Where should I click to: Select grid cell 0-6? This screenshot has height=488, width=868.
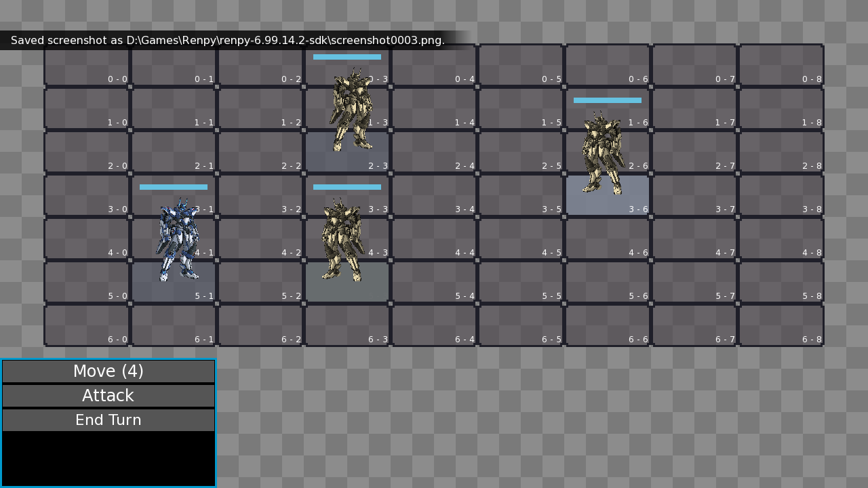click(608, 65)
